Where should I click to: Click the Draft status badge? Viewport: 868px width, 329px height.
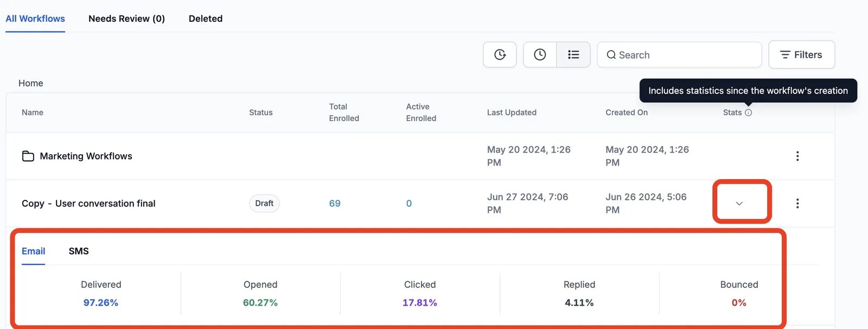264,204
